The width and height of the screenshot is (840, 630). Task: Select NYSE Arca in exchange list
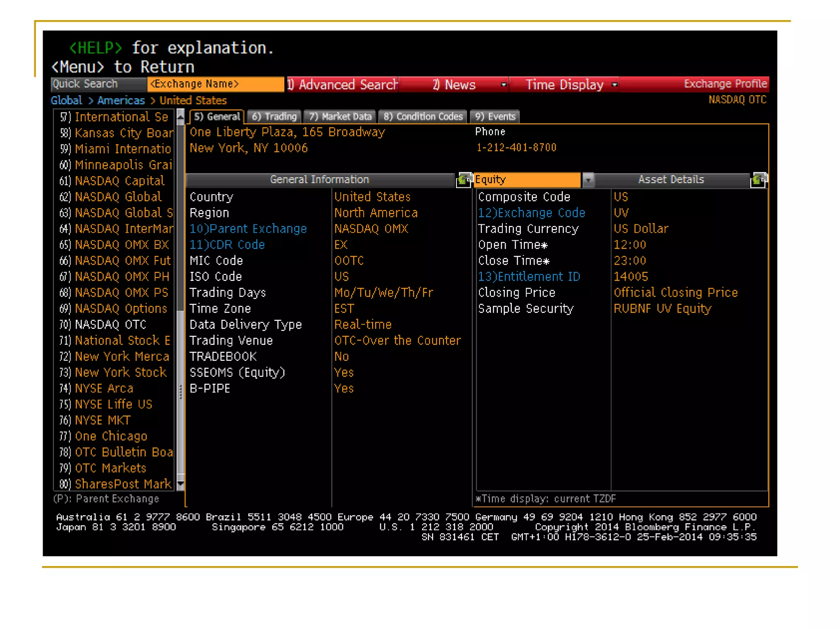104,388
